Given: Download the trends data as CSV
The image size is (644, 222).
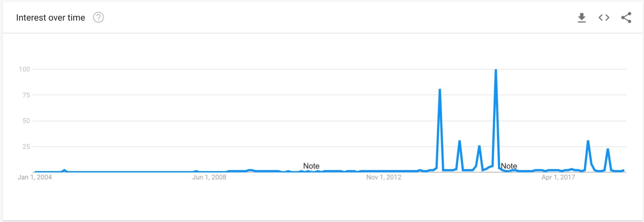Looking at the screenshot, I should (582, 18).
